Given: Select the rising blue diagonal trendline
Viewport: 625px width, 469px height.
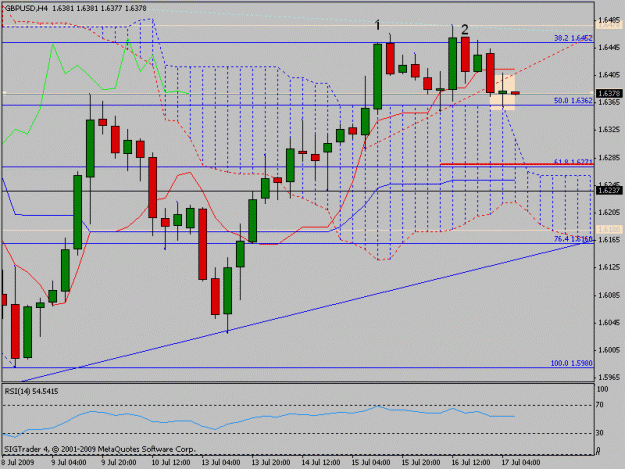Looking at the screenshot, I should (x=303, y=312).
